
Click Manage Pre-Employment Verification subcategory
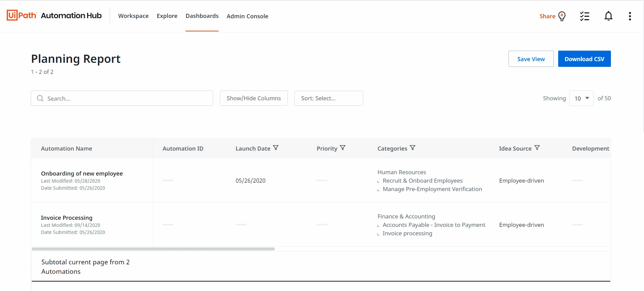432,189
